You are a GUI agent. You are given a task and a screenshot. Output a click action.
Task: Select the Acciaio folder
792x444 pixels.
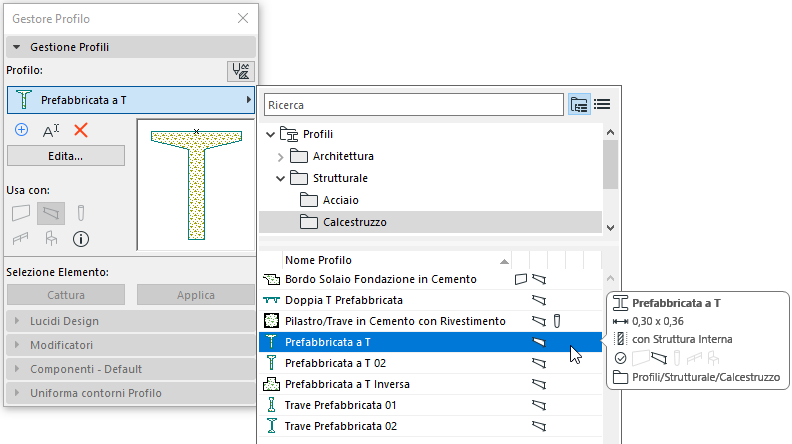(x=342, y=200)
